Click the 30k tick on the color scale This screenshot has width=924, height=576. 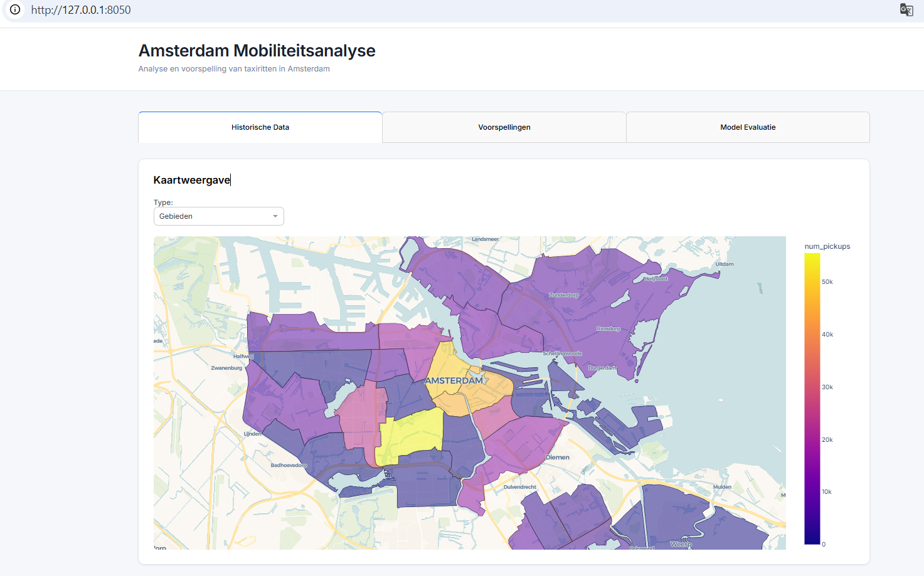[x=827, y=387]
